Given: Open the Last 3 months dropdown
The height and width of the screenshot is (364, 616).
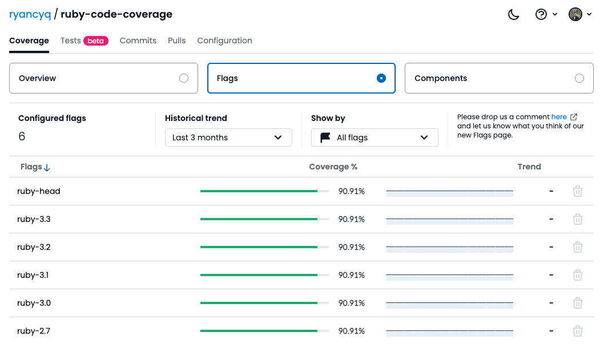Looking at the screenshot, I should point(228,137).
